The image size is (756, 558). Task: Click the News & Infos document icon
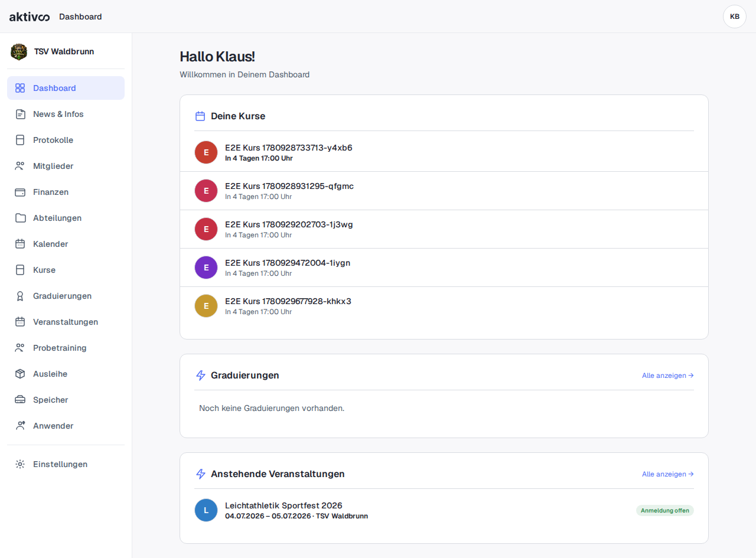coord(20,114)
